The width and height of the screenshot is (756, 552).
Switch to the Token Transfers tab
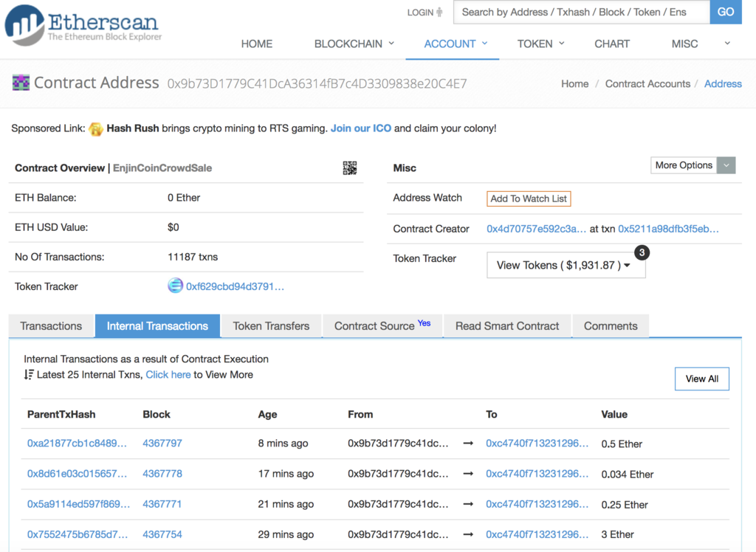[271, 326]
